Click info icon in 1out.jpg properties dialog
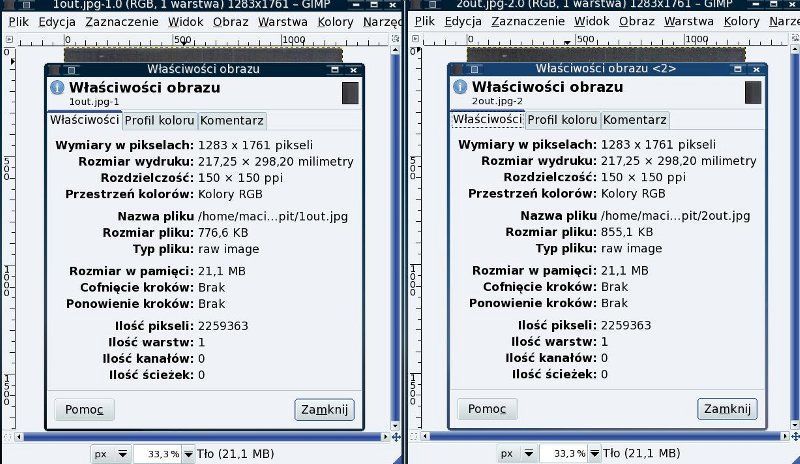 tap(57, 88)
